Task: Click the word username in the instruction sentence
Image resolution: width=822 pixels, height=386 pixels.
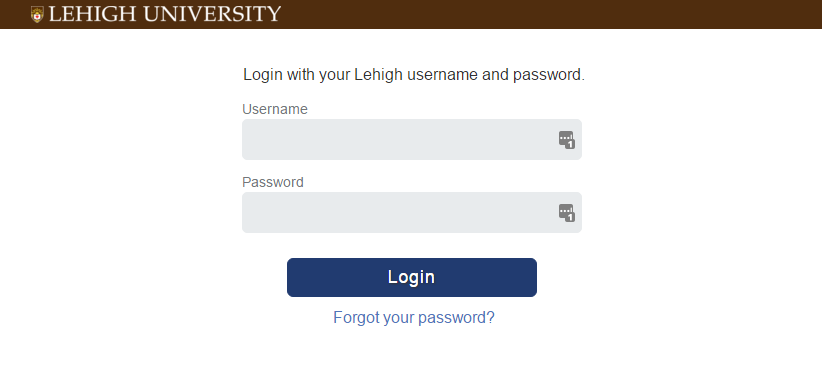Action: (442, 75)
